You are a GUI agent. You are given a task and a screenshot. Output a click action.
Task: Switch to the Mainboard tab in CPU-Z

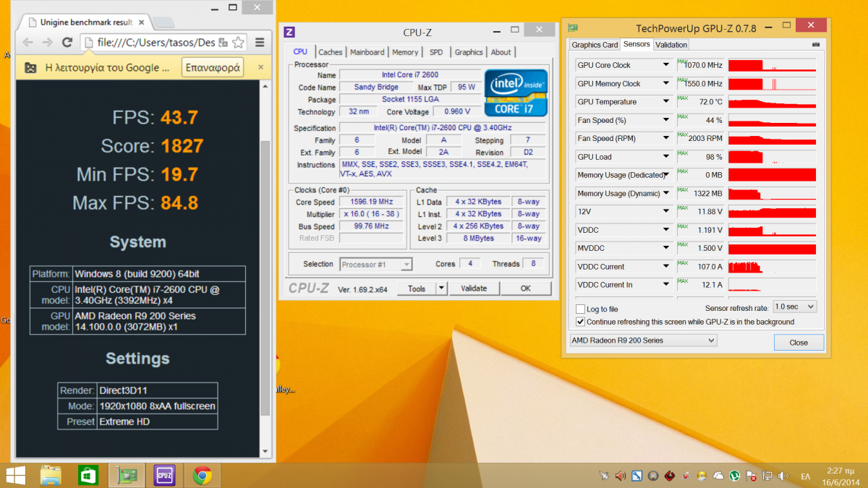[x=367, y=52]
